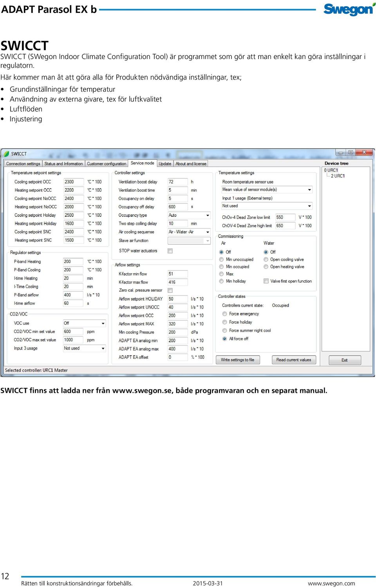The image size is (376, 588).
Task: Select Open cooling valve option
Action: [x=266, y=260]
